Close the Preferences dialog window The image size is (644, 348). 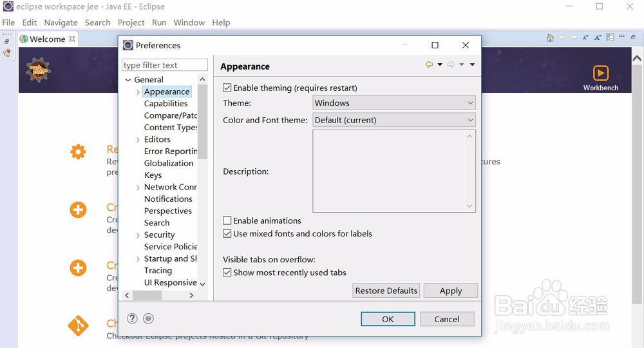coord(466,45)
